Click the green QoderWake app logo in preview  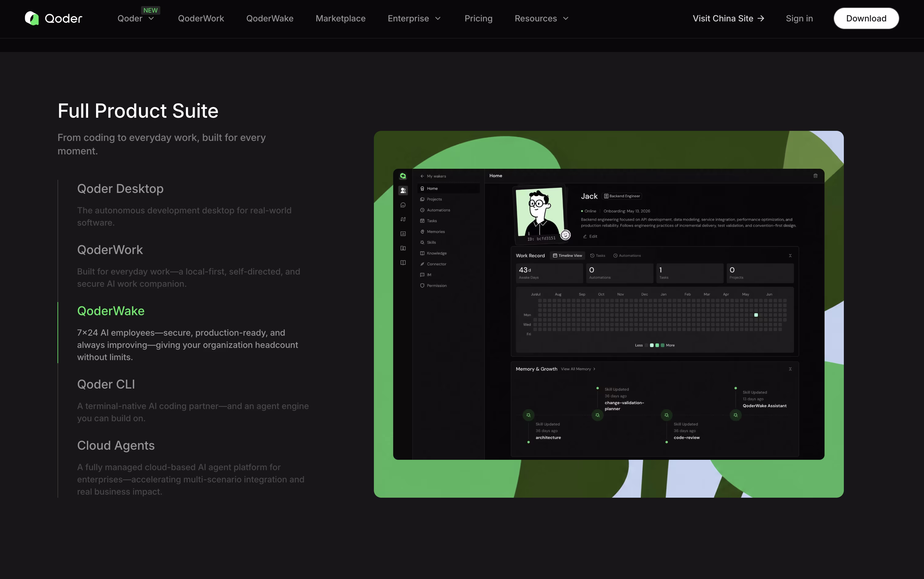(x=403, y=176)
